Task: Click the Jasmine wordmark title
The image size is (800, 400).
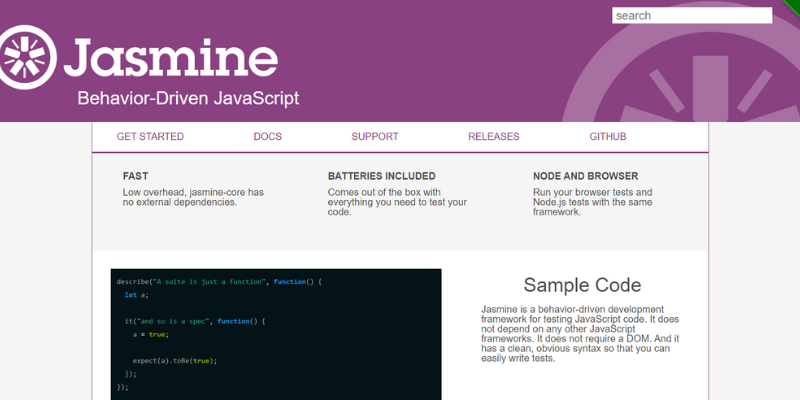Action: [x=170, y=58]
